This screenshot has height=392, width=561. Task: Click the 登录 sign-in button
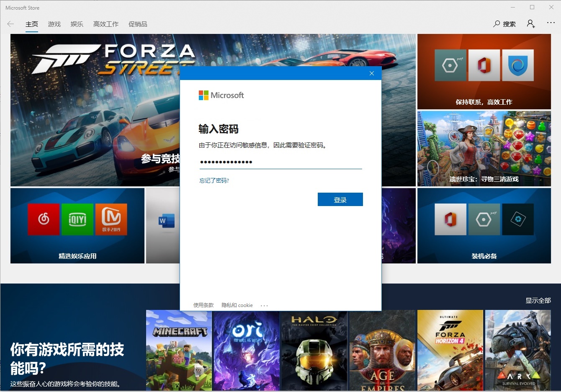tap(340, 199)
